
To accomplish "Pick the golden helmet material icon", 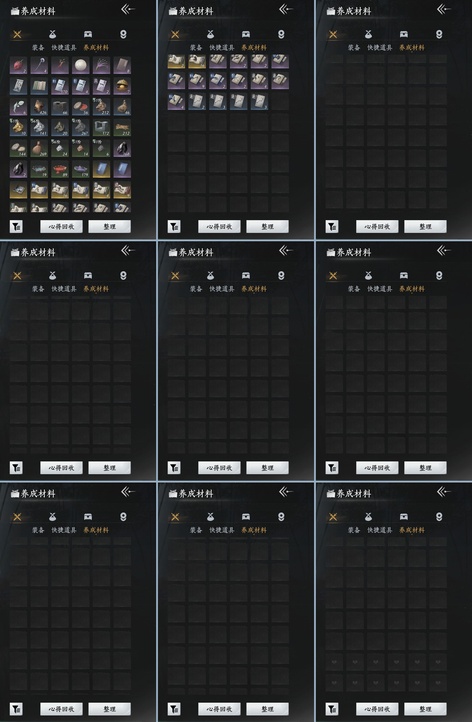I will 122,86.
